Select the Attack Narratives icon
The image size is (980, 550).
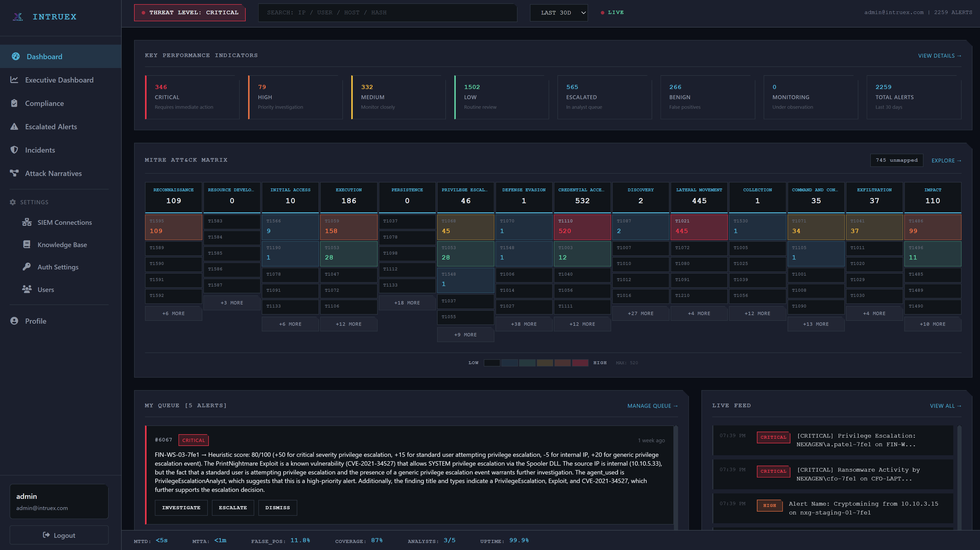14,173
